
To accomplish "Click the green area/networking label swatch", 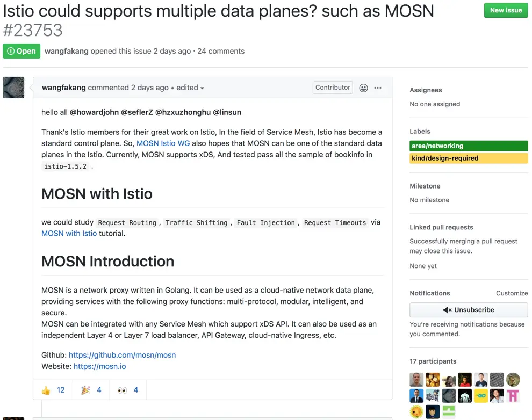I will pos(469,146).
